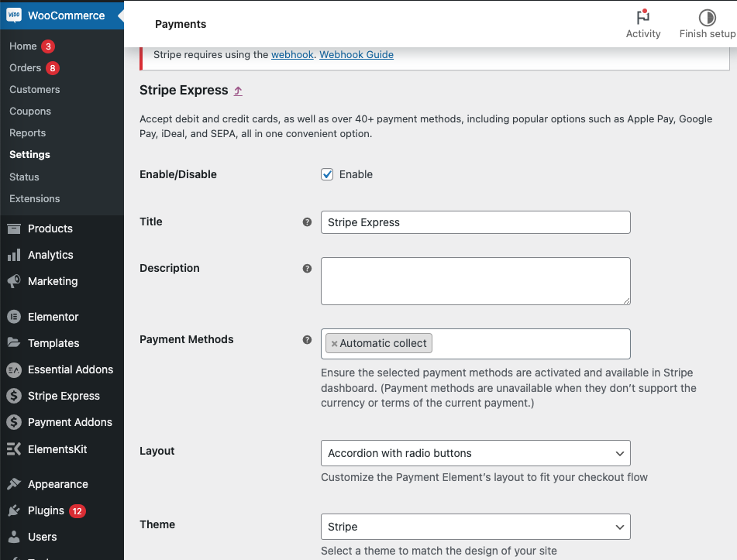The image size is (737, 560).
Task: Click the Marketing megaphone icon
Action: [x=14, y=281]
